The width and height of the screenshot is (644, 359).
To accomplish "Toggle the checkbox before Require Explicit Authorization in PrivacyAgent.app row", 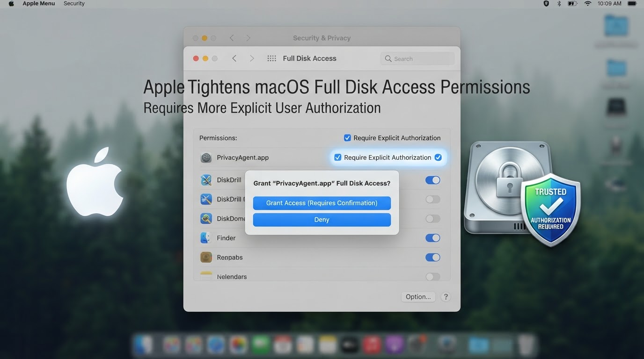I will (x=337, y=158).
